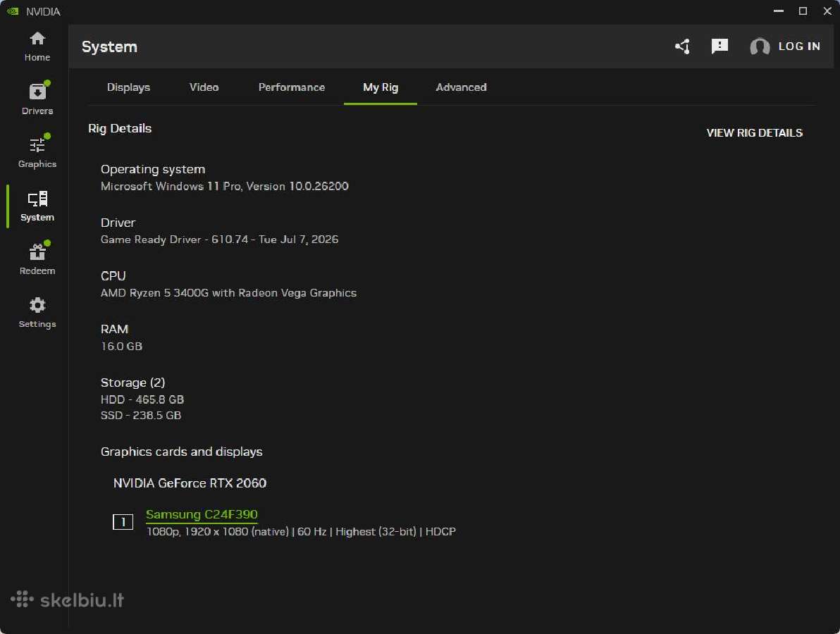
Task: Minimize the NVIDIA window
Action: (779, 11)
